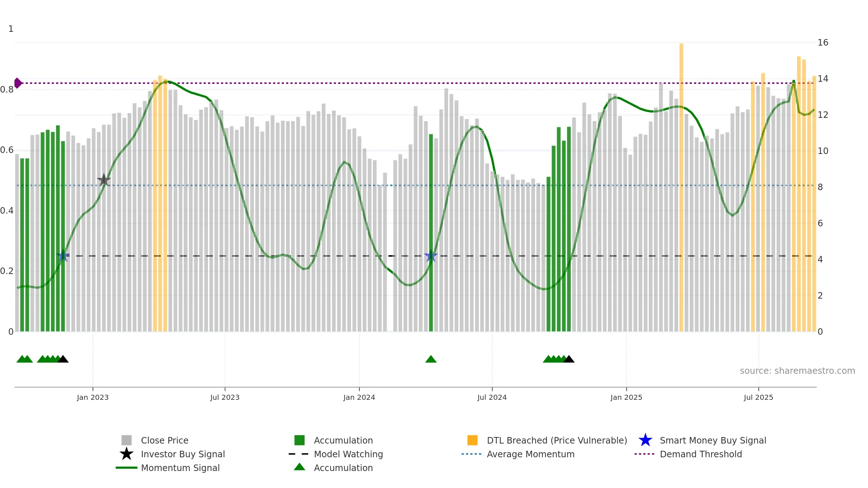Click the green triangle Accumulation legend icon
868x488 pixels.
[x=299, y=467]
